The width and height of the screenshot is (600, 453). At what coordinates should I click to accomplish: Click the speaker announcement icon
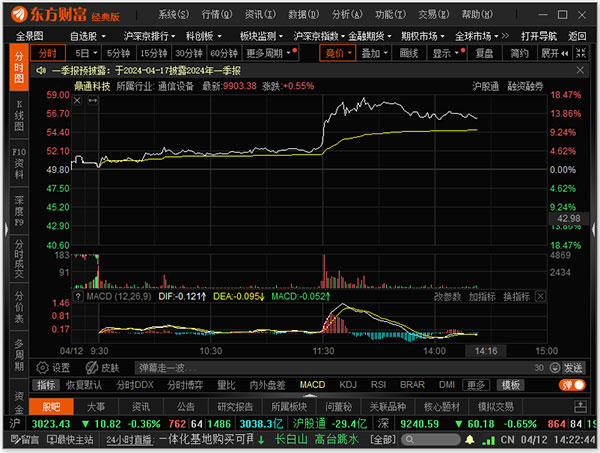[41, 70]
